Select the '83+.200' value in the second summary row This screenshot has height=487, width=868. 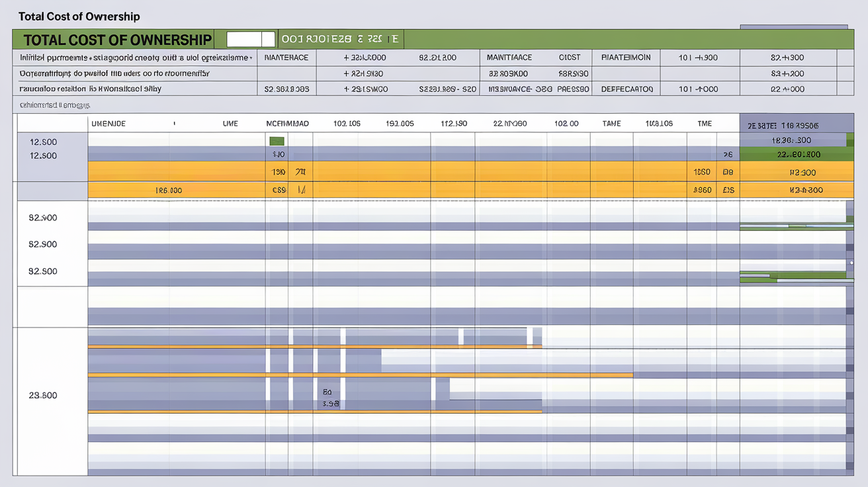787,73
